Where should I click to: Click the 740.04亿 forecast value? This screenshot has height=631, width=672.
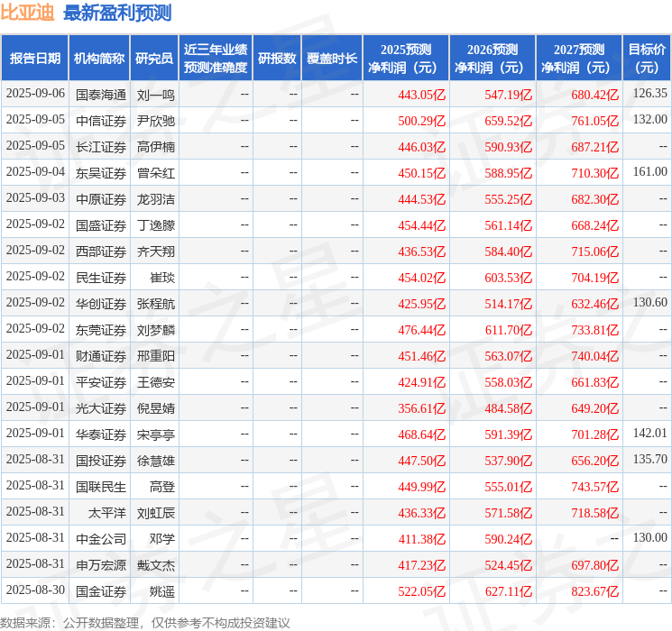(x=594, y=356)
